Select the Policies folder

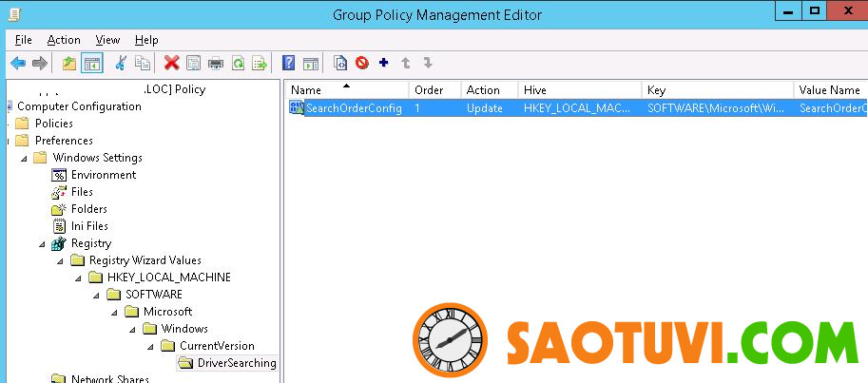pos(53,124)
